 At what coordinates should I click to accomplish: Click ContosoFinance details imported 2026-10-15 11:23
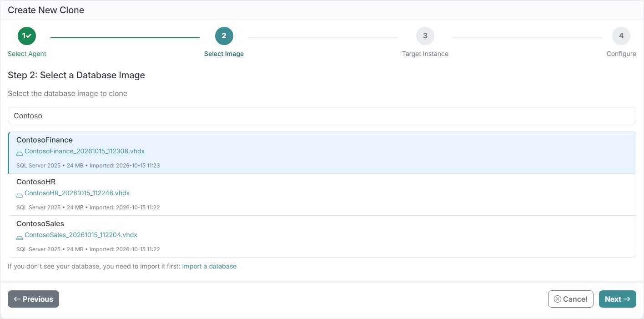(88, 166)
